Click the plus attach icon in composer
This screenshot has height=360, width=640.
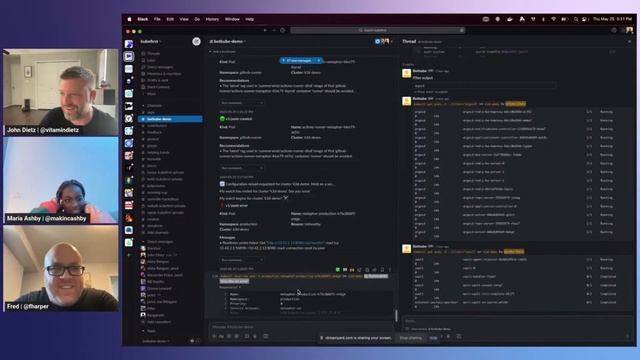[x=214, y=336]
